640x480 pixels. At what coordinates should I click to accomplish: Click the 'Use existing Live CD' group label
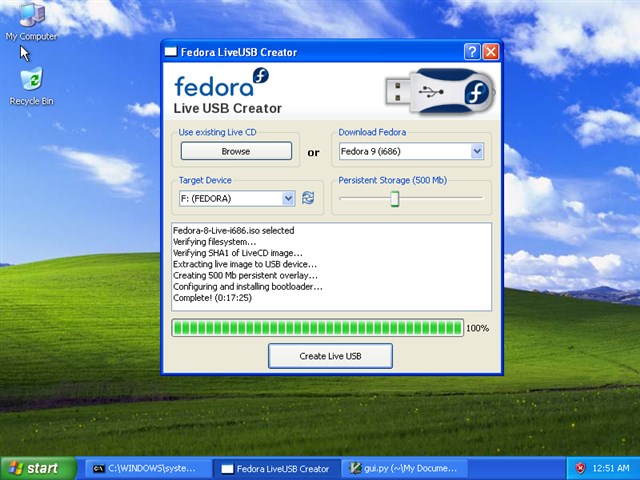pos(217,132)
